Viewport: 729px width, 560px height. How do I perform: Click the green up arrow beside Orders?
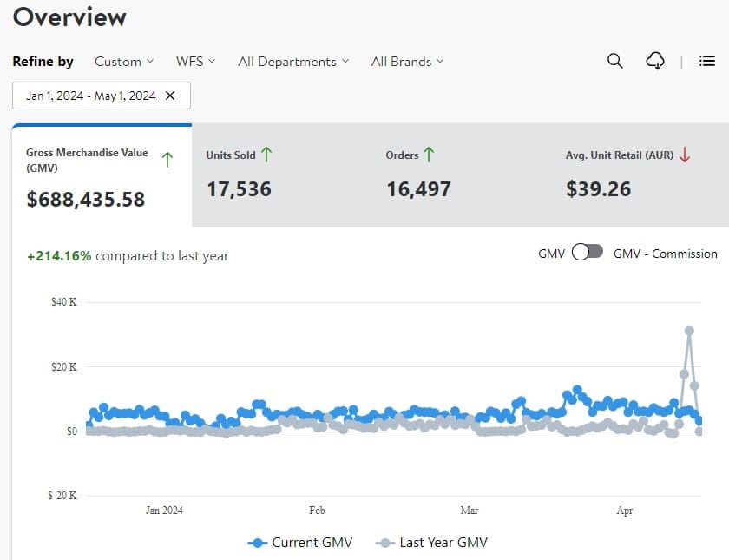(428, 155)
